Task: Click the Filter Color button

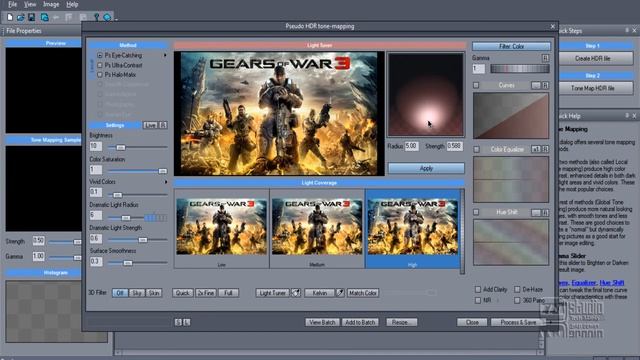Action: [x=511, y=46]
